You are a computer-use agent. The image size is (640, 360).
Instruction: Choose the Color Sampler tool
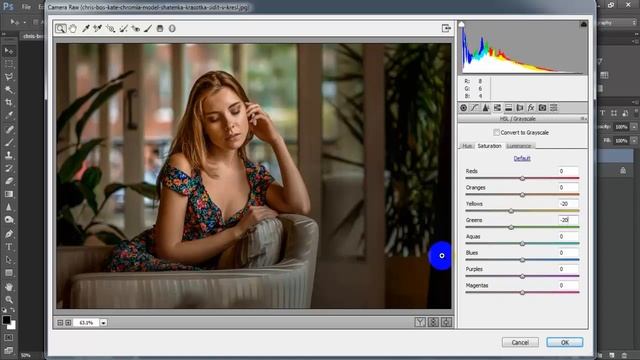[98, 29]
